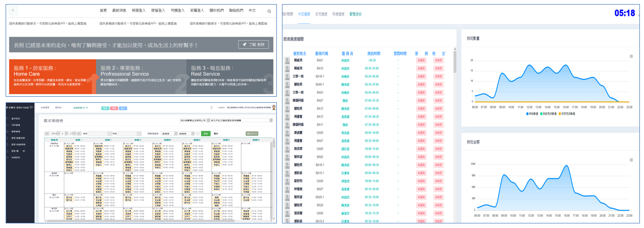Toggle 排班數量 legend series in the chart
Viewport: 644px width, 228px height.
[533, 114]
